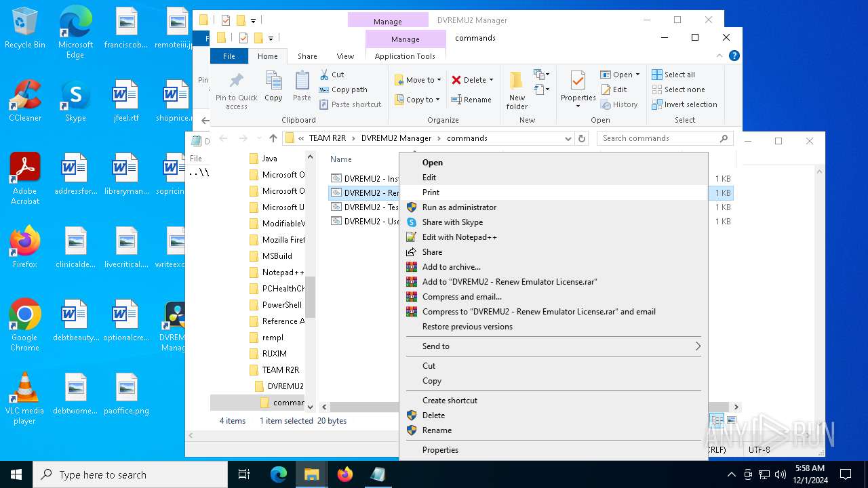Click Paste shortcut in ribbon

click(x=350, y=104)
